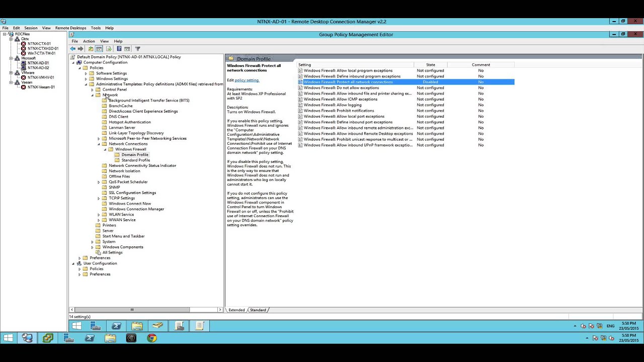Select NTNX-AD-02 server in RDC tree

tap(38, 68)
